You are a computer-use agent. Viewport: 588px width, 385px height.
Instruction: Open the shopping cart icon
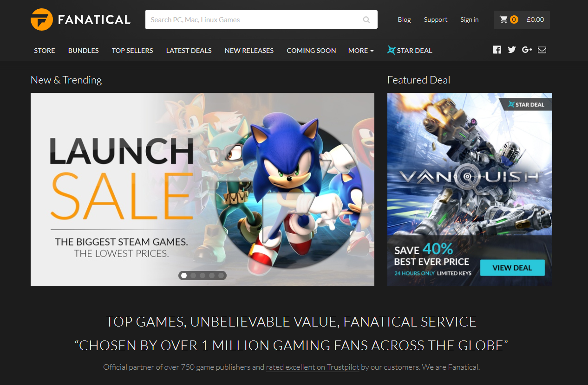(503, 19)
